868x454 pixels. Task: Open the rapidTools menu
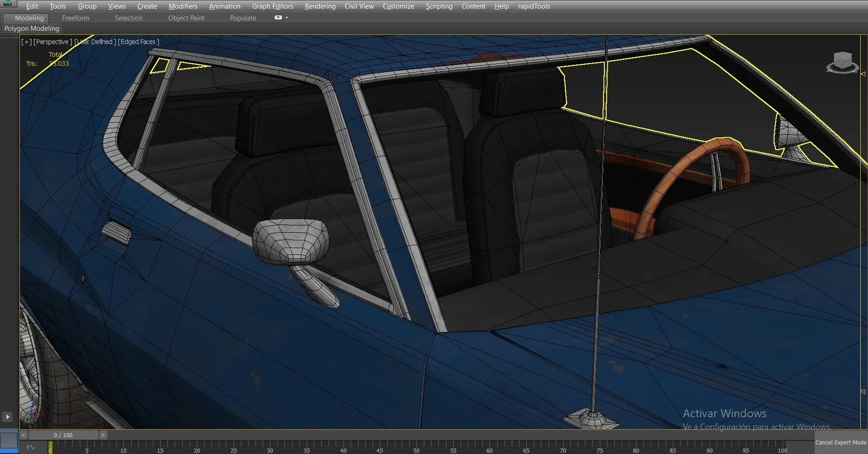pos(534,6)
